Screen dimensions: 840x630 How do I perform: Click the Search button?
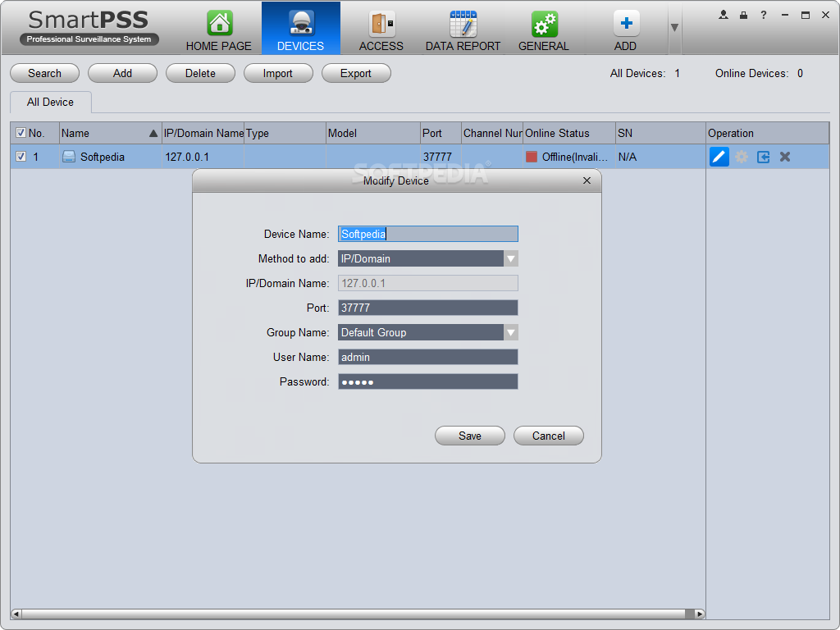click(x=44, y=73)
